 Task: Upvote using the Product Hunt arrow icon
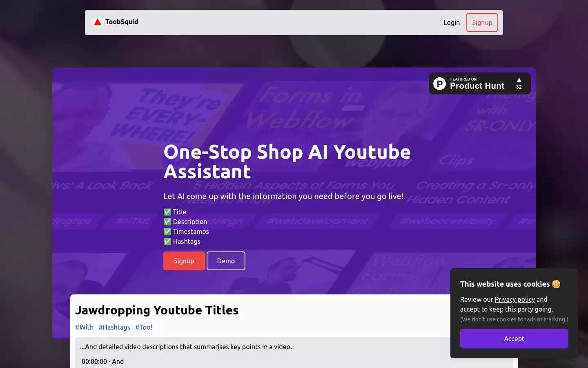coord(519,80)
